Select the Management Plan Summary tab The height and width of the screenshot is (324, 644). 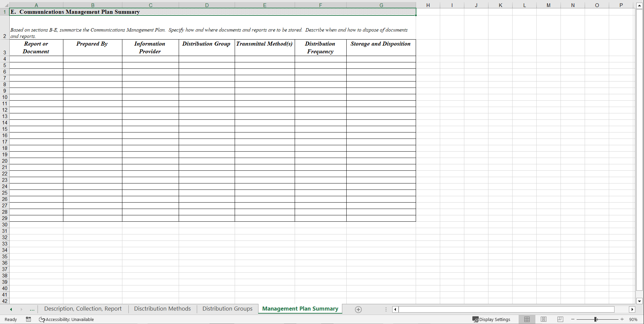tap(300, 309)
